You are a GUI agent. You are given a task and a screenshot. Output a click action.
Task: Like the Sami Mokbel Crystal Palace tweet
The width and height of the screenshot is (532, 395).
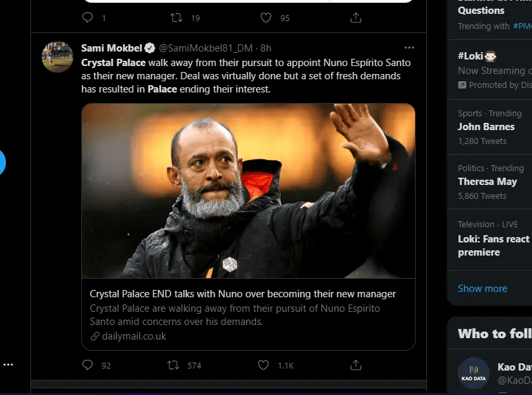tap(264, 365)
